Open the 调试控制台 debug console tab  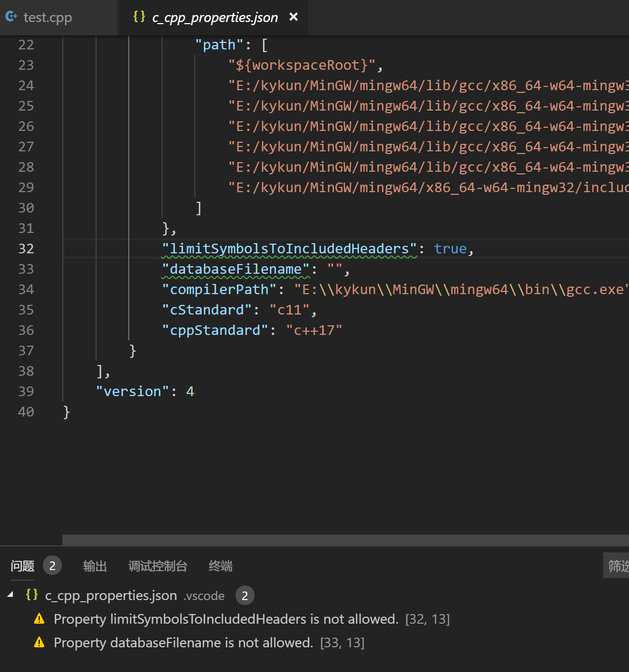click(x=158, y=566)
